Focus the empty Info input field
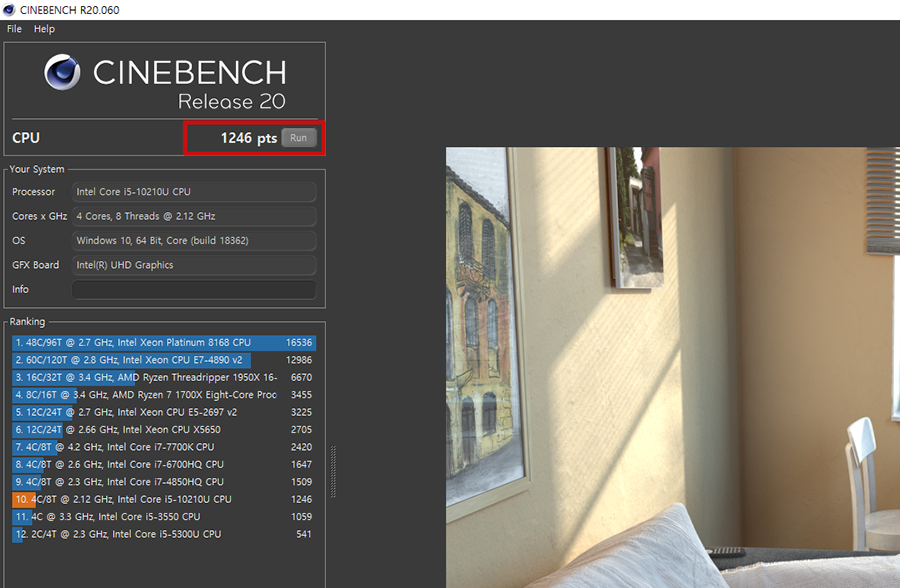Screen dimensions: 900x588 (x=194, y=289)
